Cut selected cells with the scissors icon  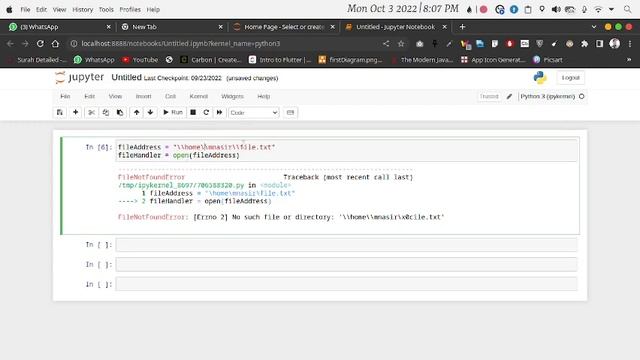pos(91,112)
